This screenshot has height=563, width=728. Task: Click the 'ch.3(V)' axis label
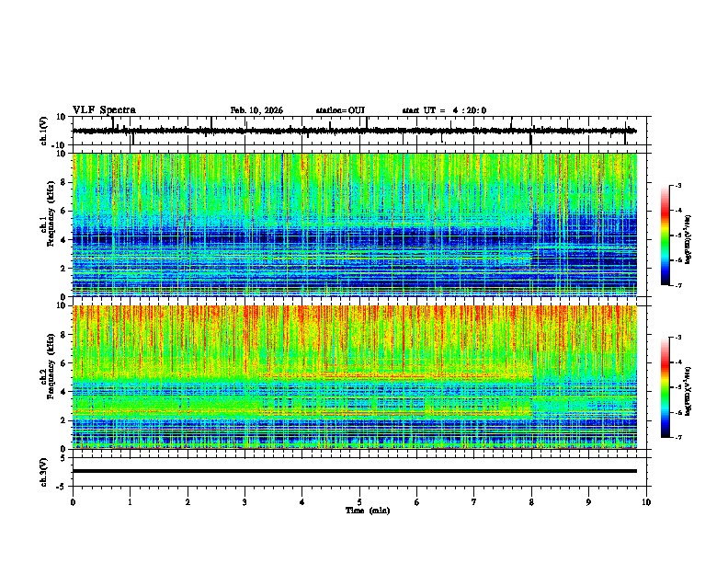(x=44, y=472)
